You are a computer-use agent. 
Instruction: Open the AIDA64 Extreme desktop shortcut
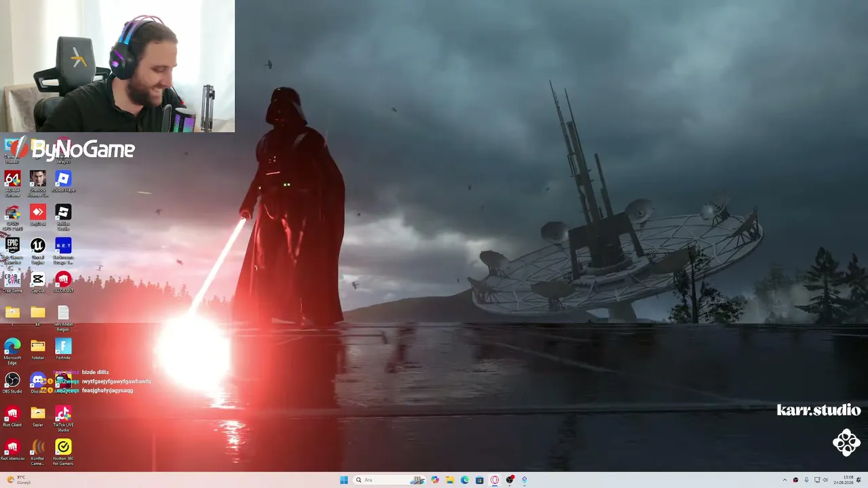12,183
